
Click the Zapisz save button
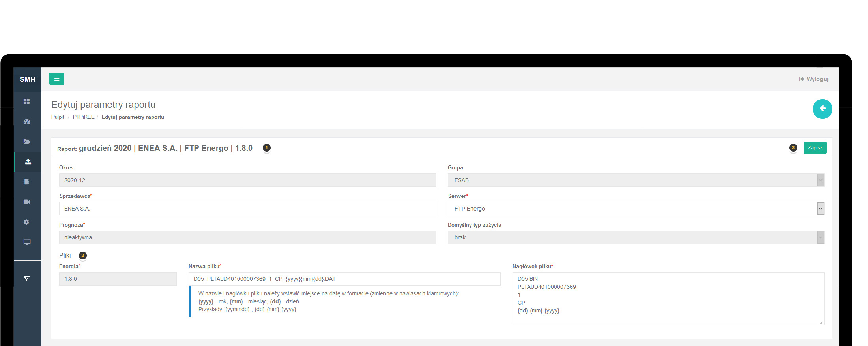(815, 148)
